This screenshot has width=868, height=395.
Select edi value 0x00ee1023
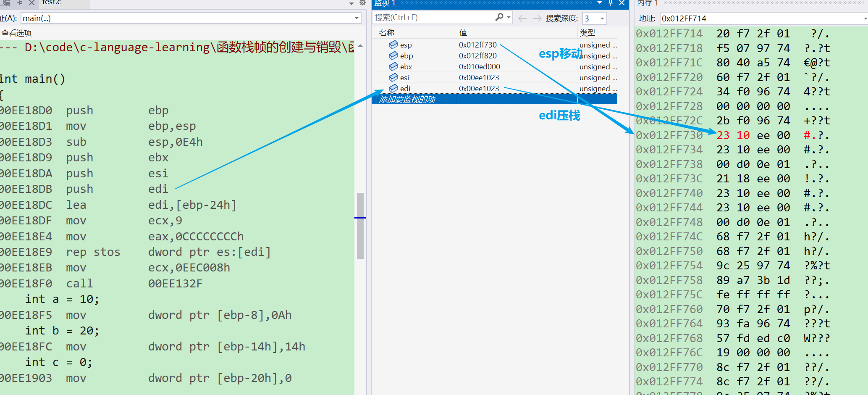coord(479,88)
